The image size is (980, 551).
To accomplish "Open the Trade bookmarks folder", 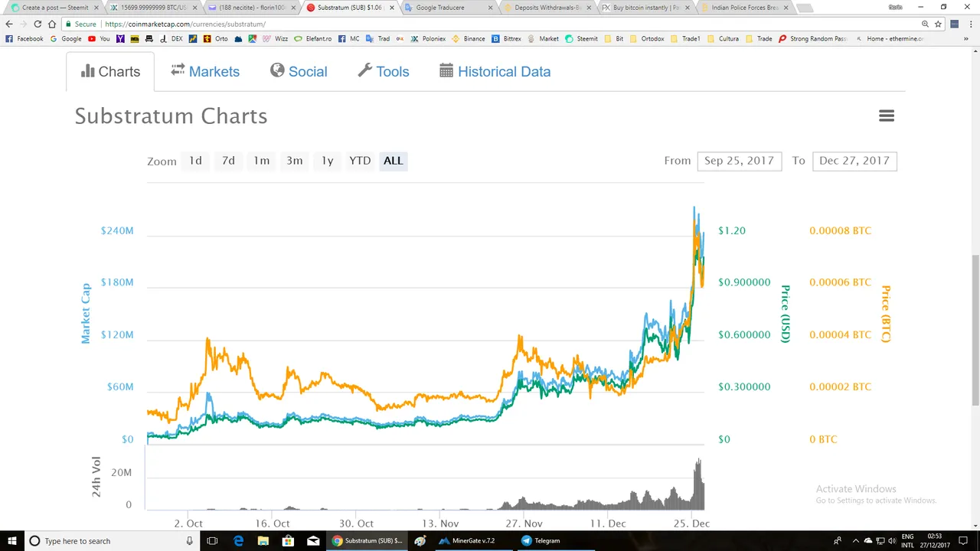I will (x=759, y=38).
